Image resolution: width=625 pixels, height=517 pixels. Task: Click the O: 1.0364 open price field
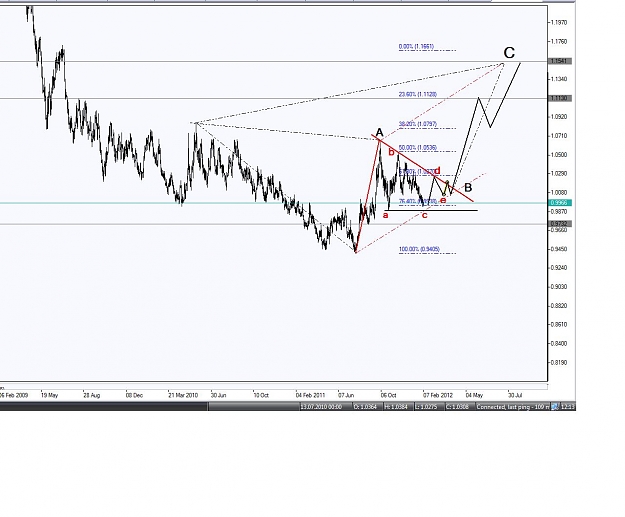tap(365, 407)
